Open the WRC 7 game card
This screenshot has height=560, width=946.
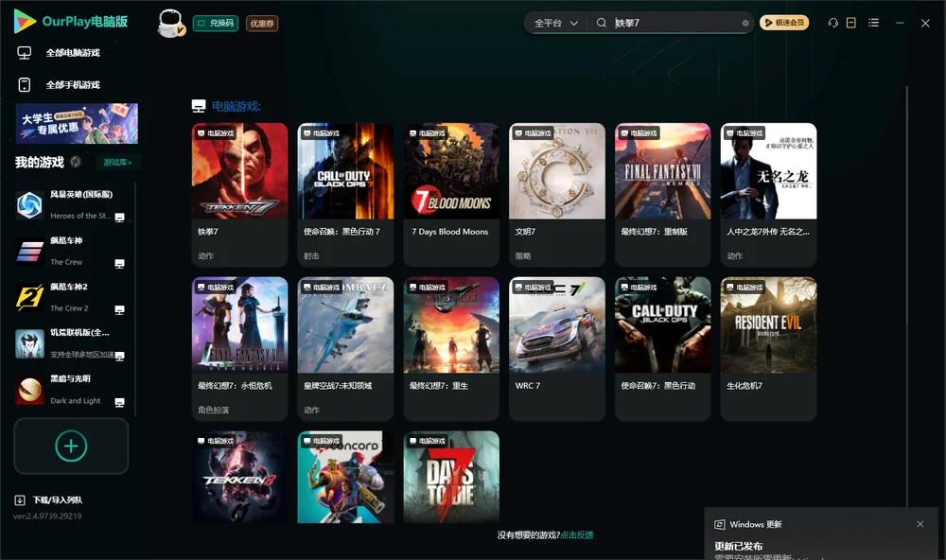[557, 348]
